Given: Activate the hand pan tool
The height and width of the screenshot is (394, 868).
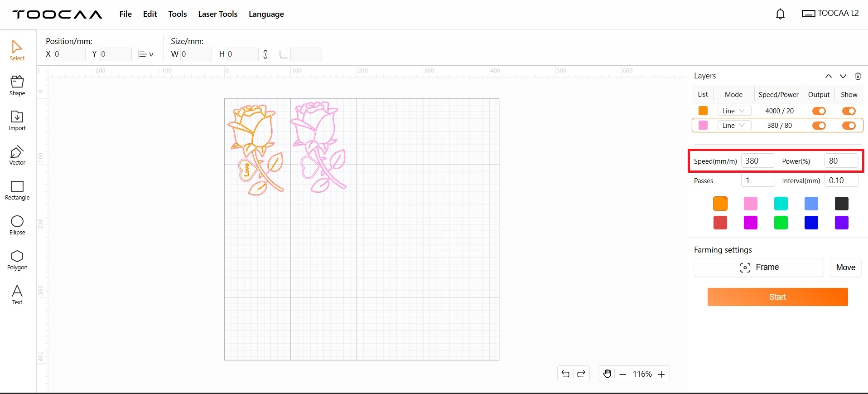Looking at the screenshot, I should (x=608, y=374).
